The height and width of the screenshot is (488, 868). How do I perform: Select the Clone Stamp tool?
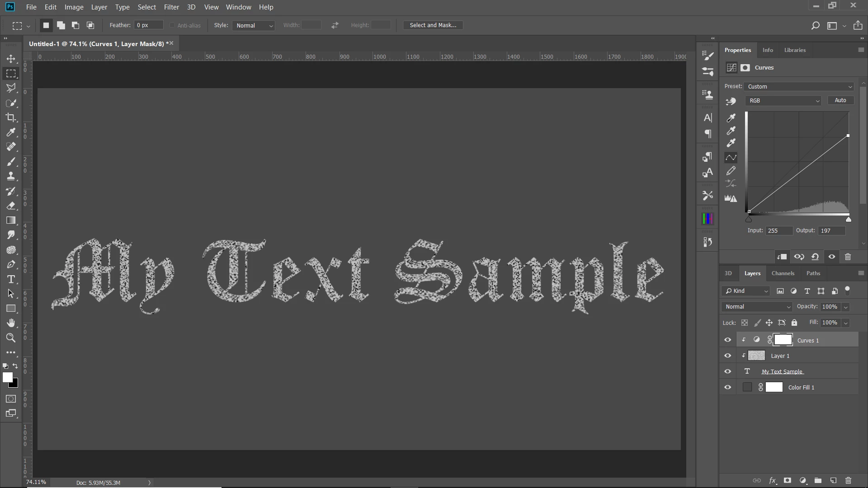(x=11, y=176)
